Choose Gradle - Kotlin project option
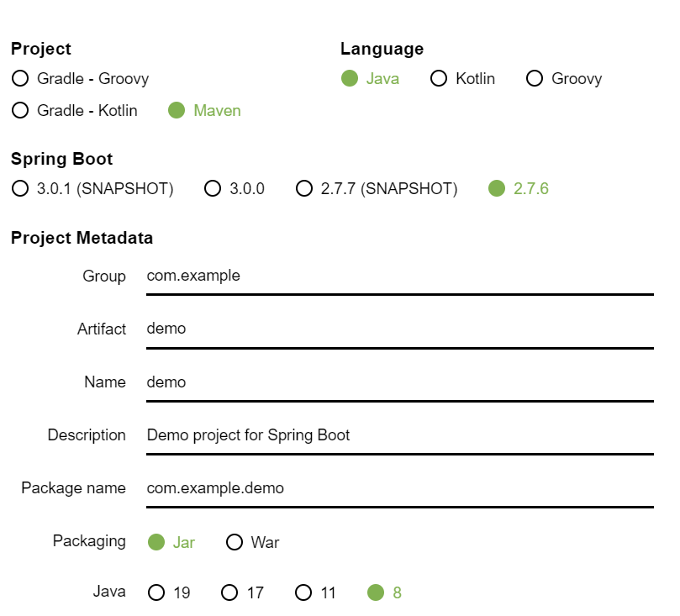The width and height of the screenshot is (680, 616). coord(20,110)
